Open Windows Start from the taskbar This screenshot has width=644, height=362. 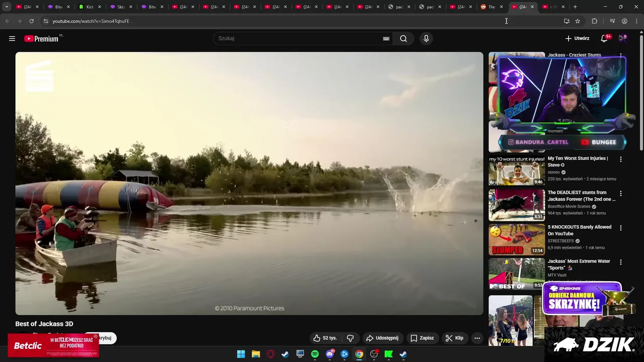click(x=241, y=354)
